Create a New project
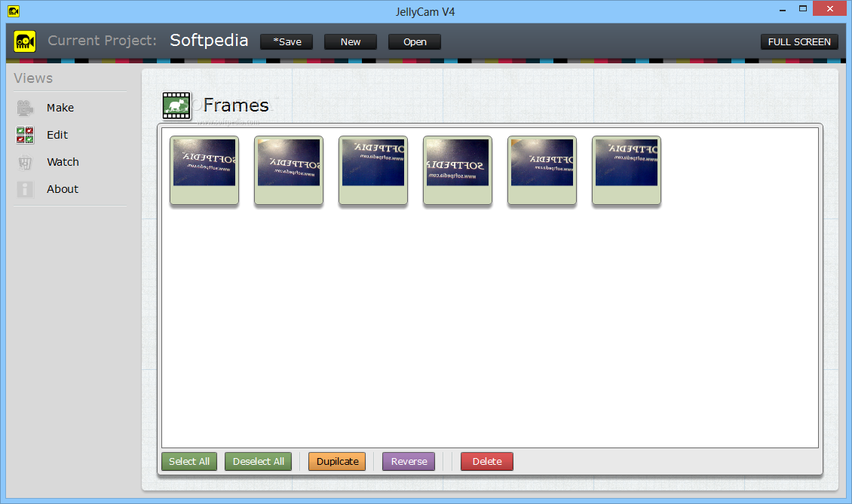Screen dimensions: 852x504 [351, 42]
